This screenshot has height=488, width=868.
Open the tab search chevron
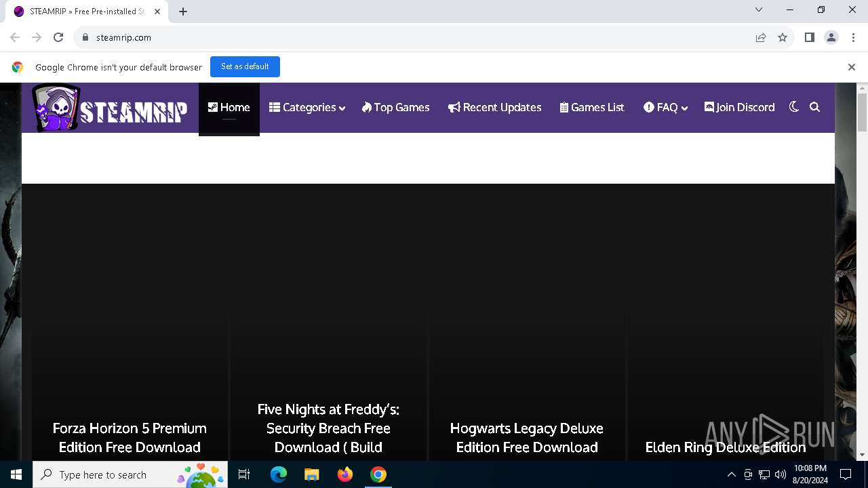759,9
